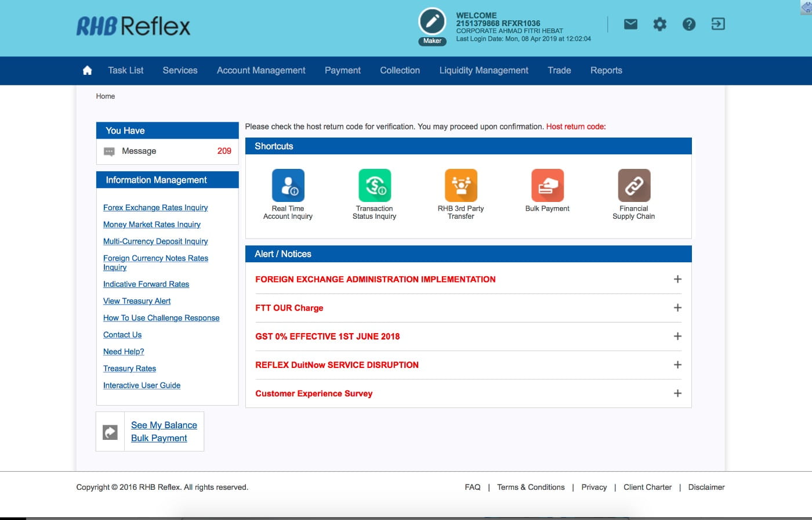This screenshot has height=520, width=812.
Task: Open settings via the gear icon
Action: (x=659, y=24)
